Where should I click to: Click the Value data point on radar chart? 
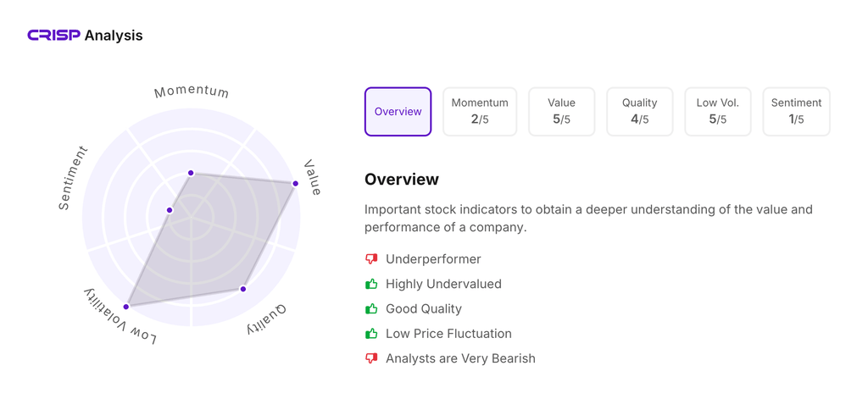click(296, 183)
